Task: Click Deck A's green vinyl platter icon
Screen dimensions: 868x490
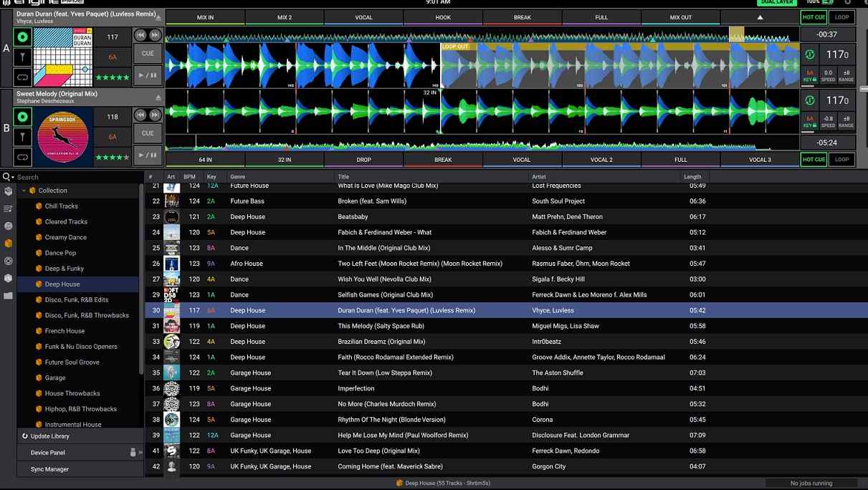Action: click(23, 37)
